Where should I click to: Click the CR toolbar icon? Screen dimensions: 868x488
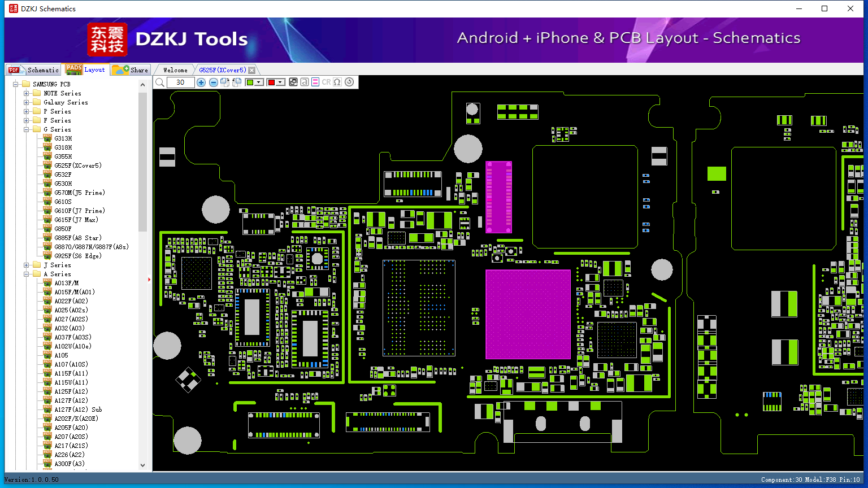[326, 82]
